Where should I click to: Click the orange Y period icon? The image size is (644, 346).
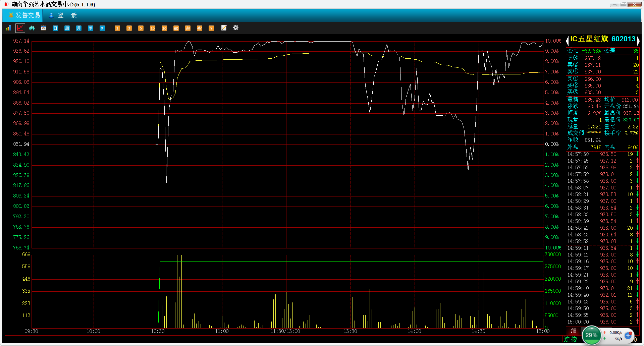(x=211, y=28)
